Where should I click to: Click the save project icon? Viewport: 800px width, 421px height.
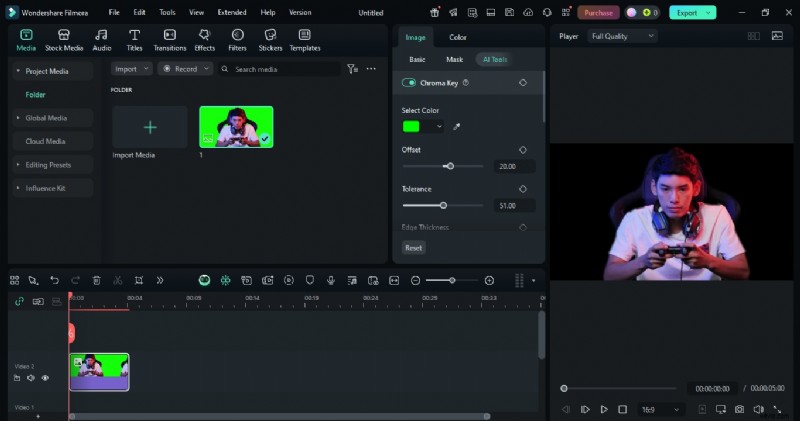(509, 12)
